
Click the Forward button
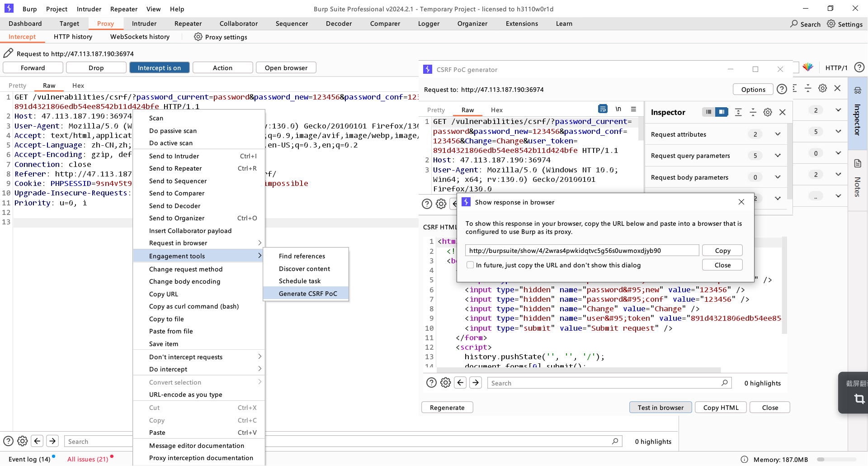[x=33, y=67]
